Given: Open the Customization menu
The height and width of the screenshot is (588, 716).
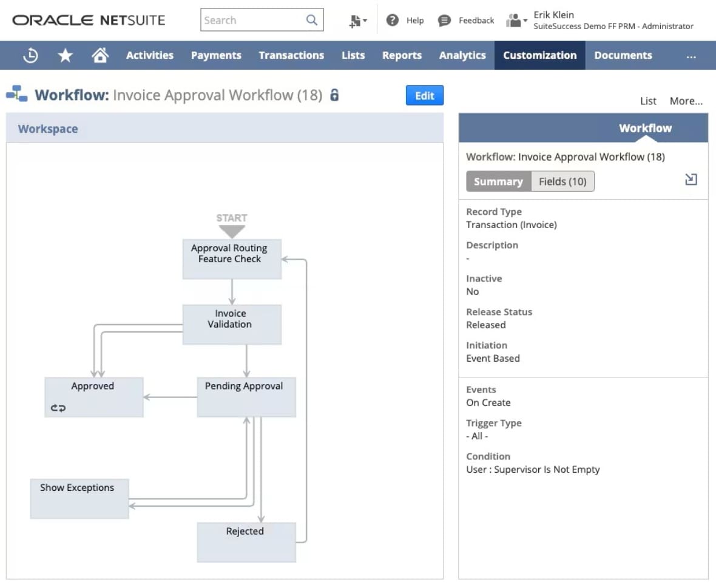Looking at the screenshot, I should [x=539, y=55].
